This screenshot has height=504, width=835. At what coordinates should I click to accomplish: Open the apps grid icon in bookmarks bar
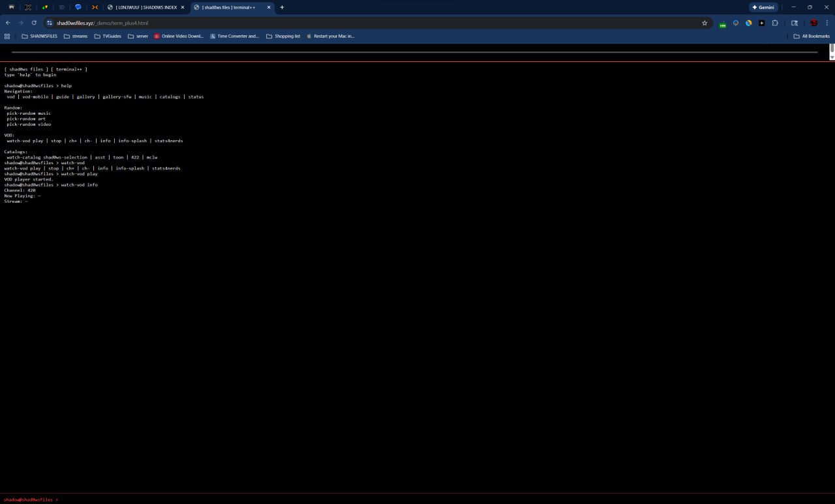click(7, 37)
